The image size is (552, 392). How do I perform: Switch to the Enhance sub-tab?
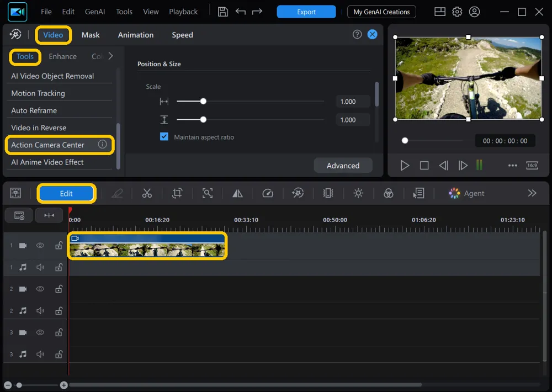pos(63,56)
